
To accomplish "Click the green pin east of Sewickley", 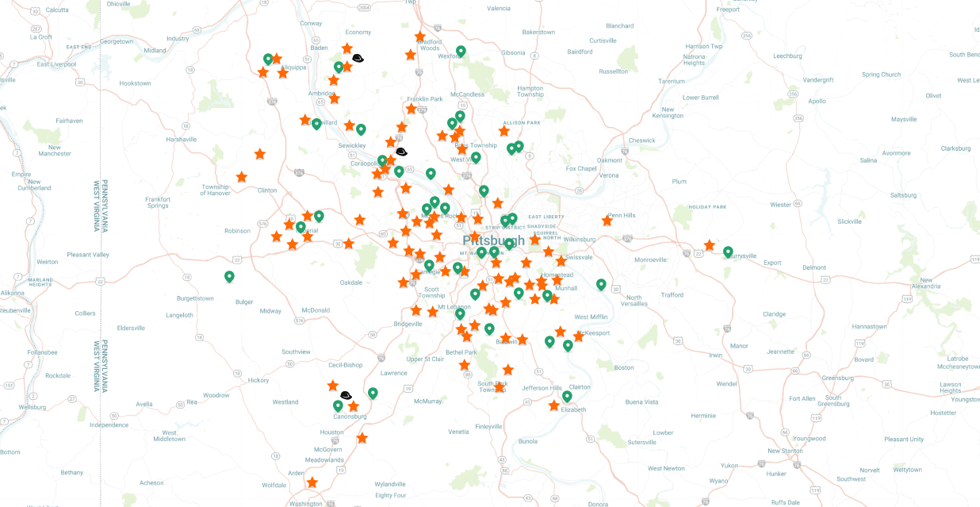I will [x=361, y=129].
